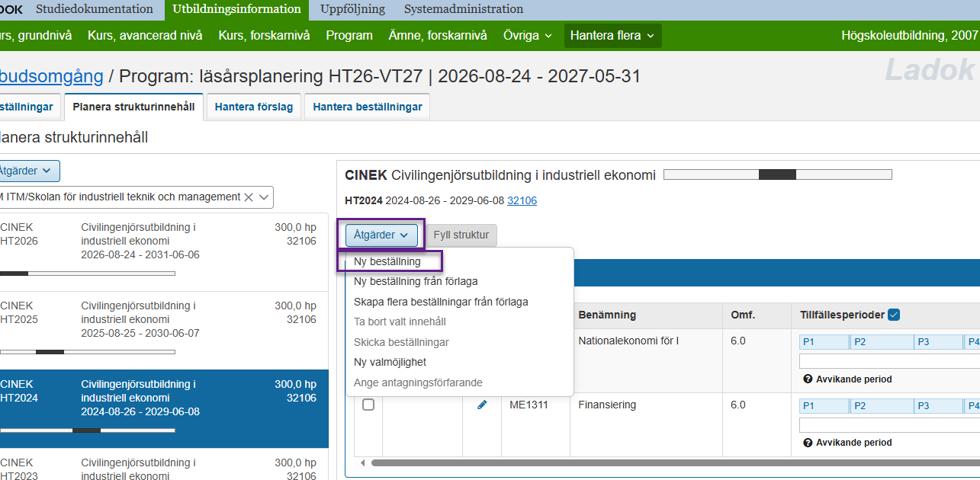The image size is (980, 480).
Task: Click the pencil edit icon for ME1311
Action: [481, 405]
